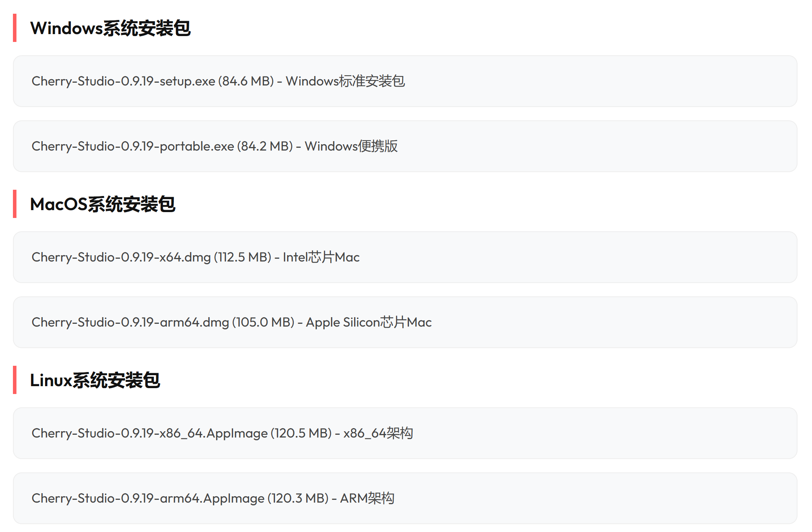
Task: Click red accent bar beside MacOS heading
Action: pyautogui.click(x=15, y=204)
